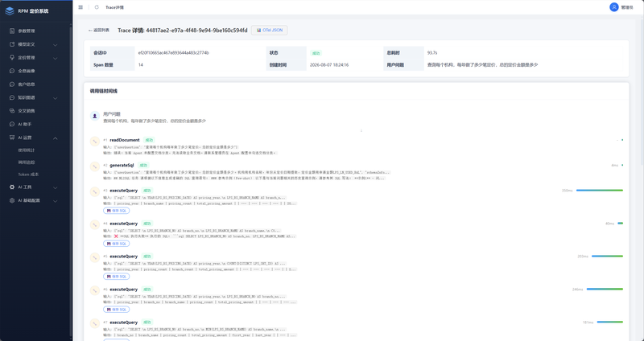Open 客户信息 via its sidebar icon
Screen dimensions: 644x341
[x=12, y=84]
